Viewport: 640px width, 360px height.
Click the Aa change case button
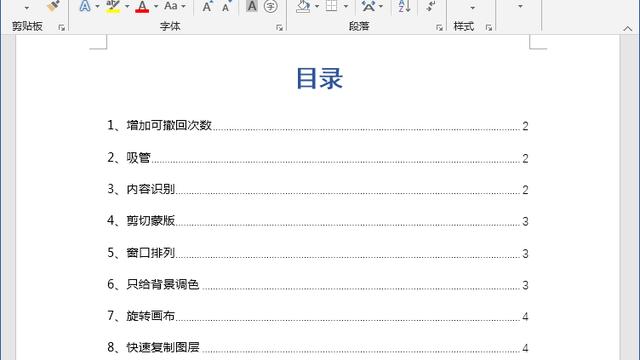171,6
